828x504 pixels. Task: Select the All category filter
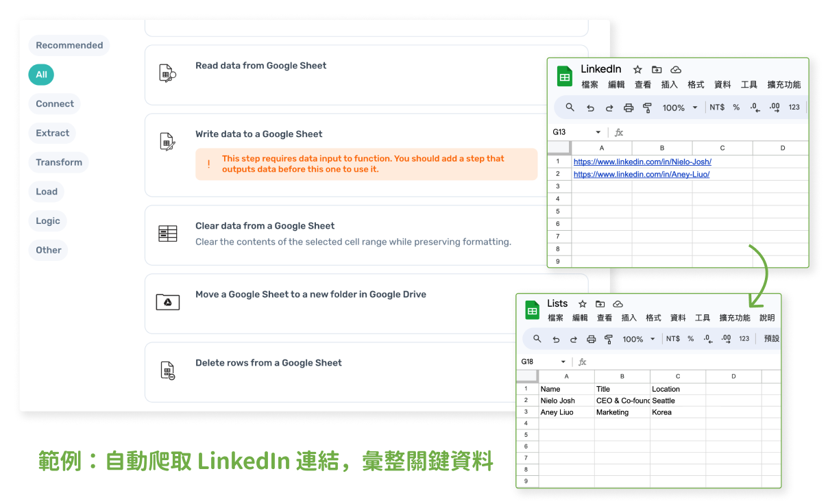click(40, 75)
